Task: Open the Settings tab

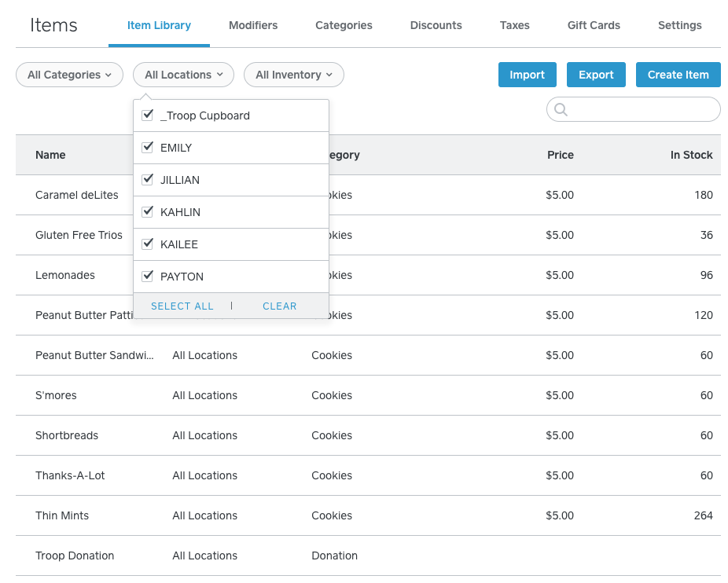Action: pos(679,25)
